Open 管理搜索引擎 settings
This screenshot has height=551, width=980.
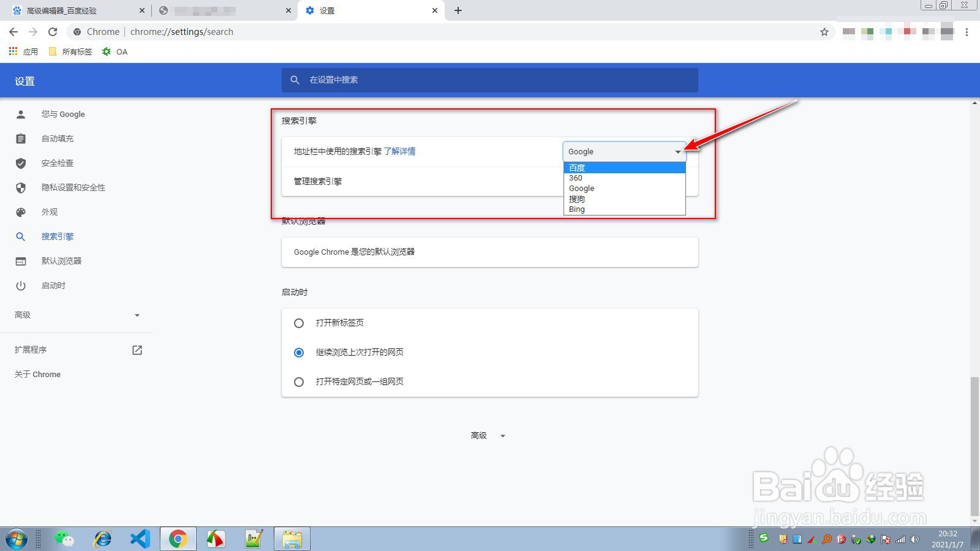tap(318, 181)
